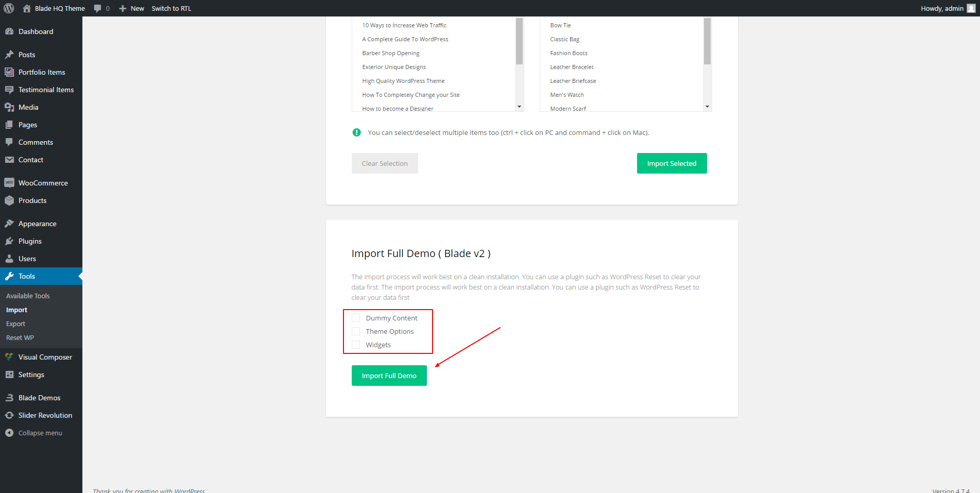
Task: Check the Theme Options checkbox
Action: [x=356, y=331]
